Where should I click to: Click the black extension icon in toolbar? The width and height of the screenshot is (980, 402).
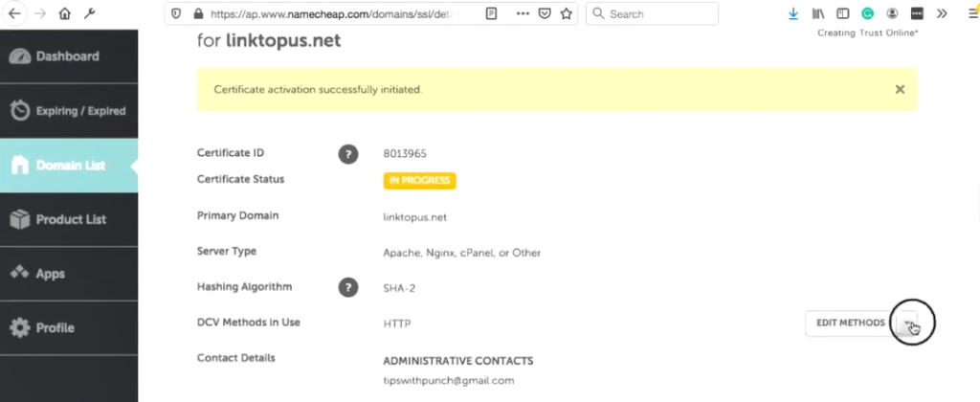click(x=917, y=13)
